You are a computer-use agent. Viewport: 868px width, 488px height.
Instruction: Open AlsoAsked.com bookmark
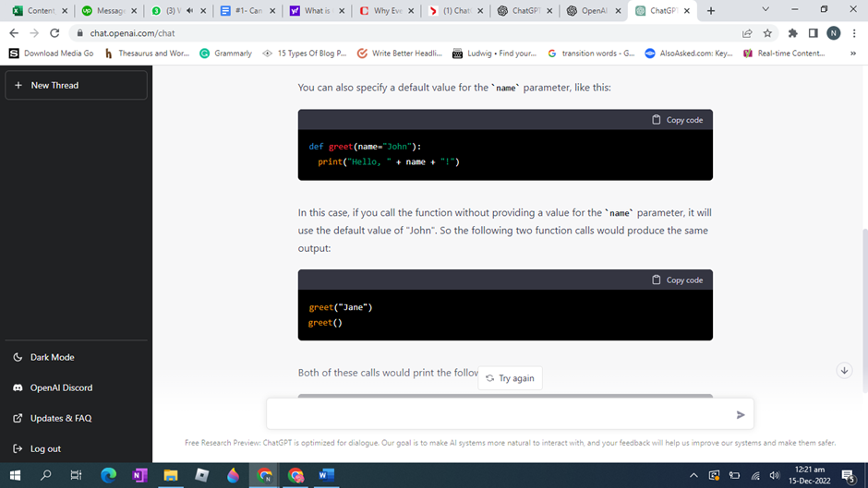tap(689, 54)
